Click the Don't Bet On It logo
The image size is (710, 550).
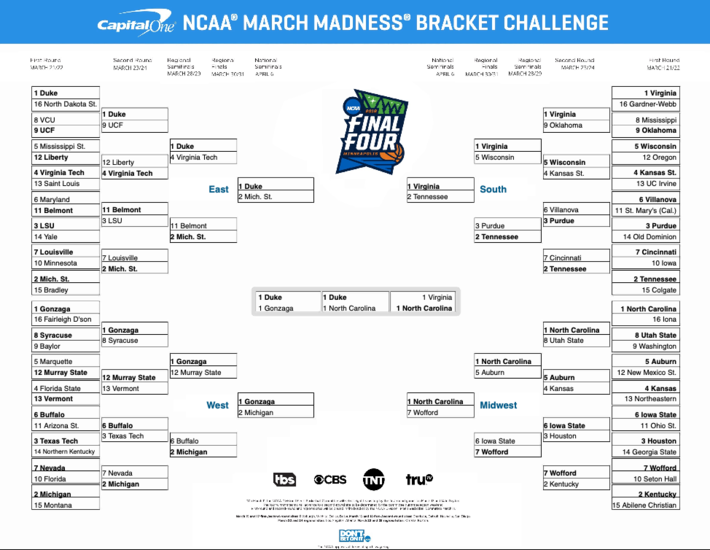(x=355, y=536)
